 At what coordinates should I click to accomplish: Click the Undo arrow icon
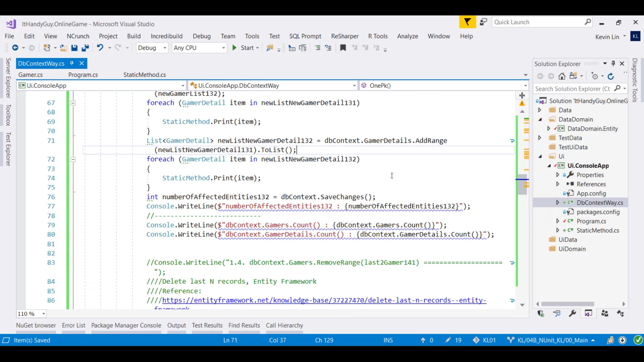tap(100, 48)
